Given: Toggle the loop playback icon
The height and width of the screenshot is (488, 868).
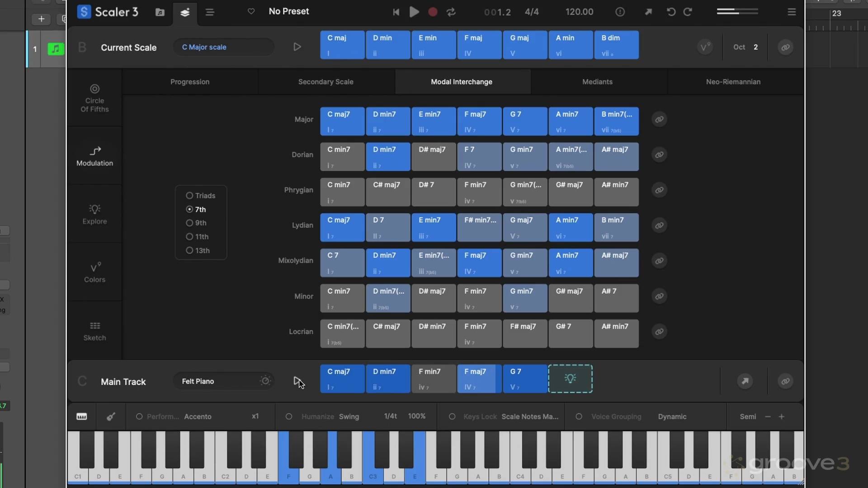Looking at the screenshot, I should point(451,12).
